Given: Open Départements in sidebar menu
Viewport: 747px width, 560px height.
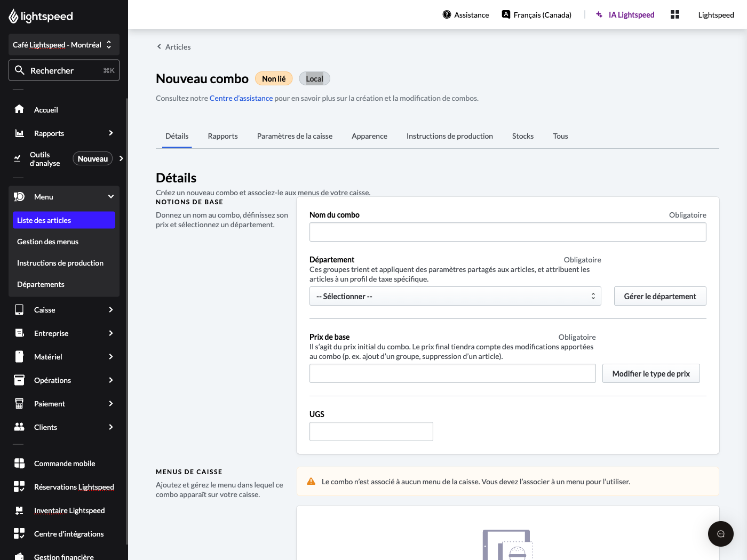Looking at the screenshot, I should pyautogui.click(x=64, y=284).
